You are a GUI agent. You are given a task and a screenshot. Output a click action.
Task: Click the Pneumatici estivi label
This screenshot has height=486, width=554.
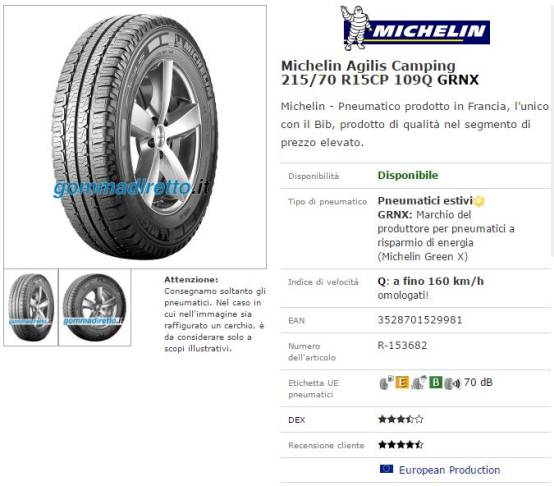pyautogui.click(x=425, y=201)
